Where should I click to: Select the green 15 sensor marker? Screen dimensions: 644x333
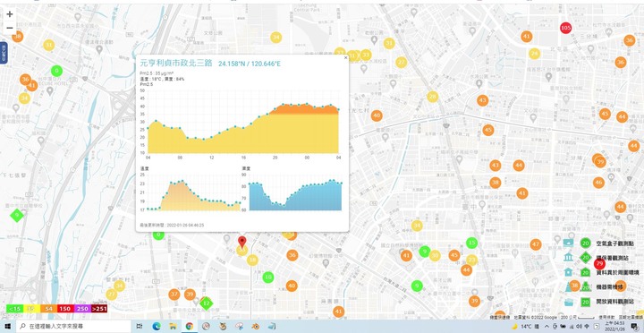coord(472,243)
